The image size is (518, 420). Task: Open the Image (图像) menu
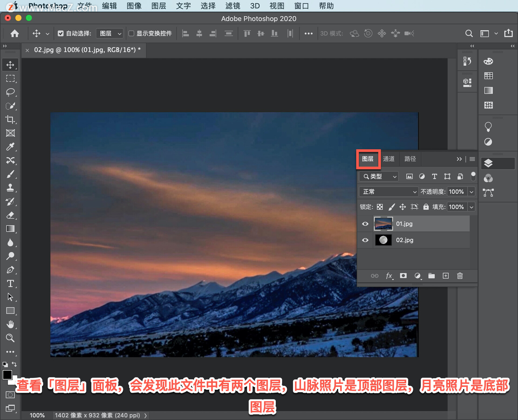pyautogui.click(x=134, y=6)
